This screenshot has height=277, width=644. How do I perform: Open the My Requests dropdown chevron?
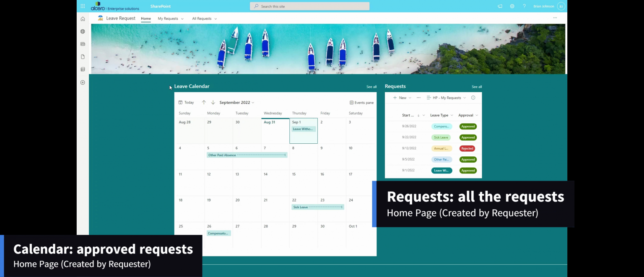tap(182, 18)
